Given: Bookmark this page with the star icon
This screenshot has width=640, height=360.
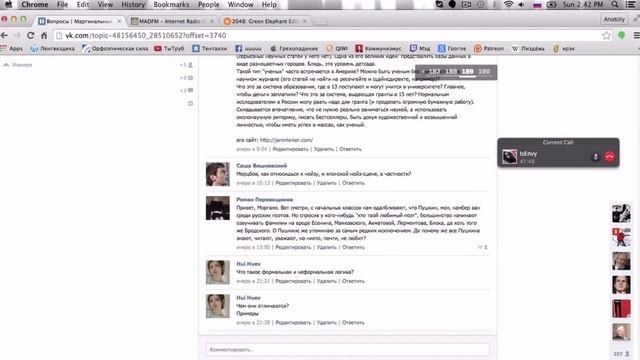Looking at the screenshot, I should 607,36.
